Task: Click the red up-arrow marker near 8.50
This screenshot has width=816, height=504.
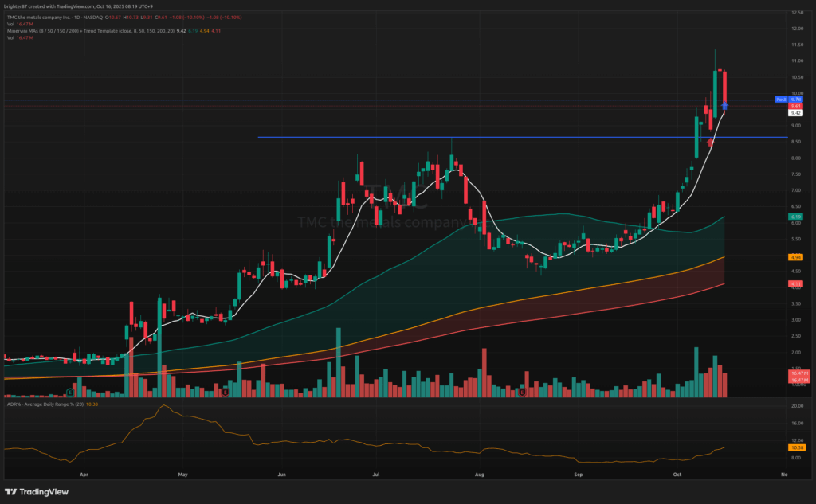Action: (x=711, y=142)
